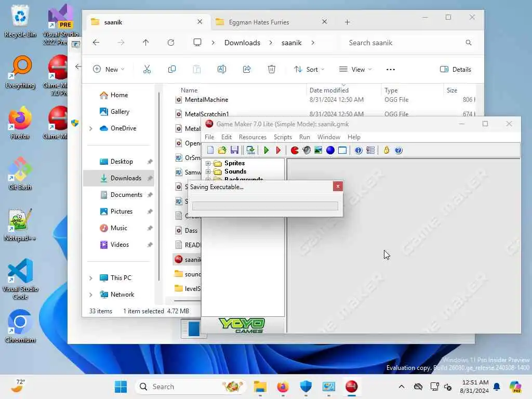Create an object with the blue ball icon
Image resolution: width=532 pixels, height=399 pixels.
(x=330, y=150)
